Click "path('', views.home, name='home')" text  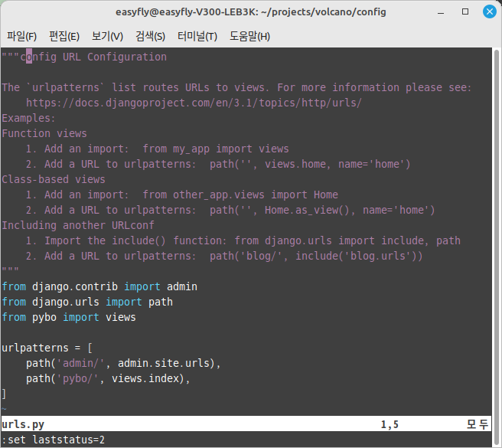(310, 164)
